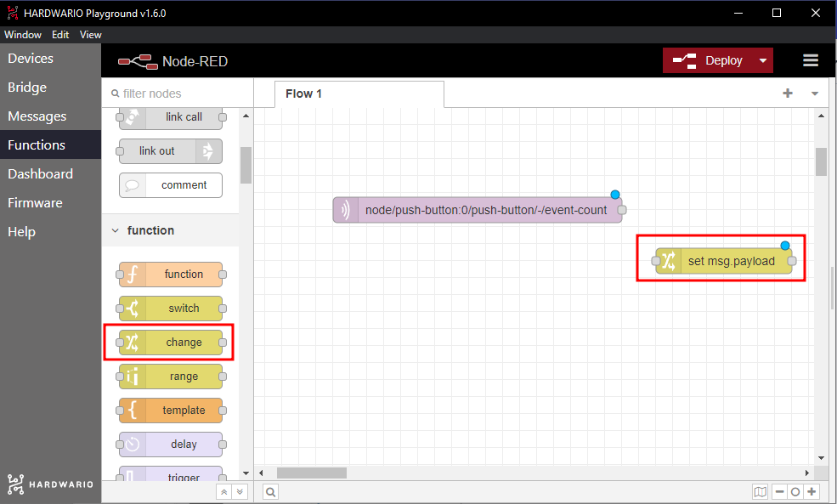Image resolution: width=837 pixels, height=504 pixels.
Task: Select the template palette node
Action: (x=171, y=411)
